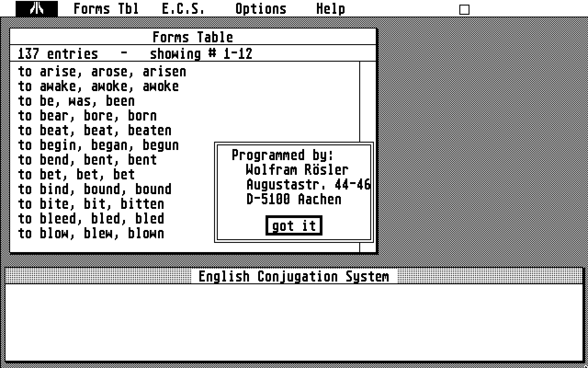Viewport: 588px width, 368px height.
Task: Open the E.C.S. menu
Action: (x=183, y=9)
